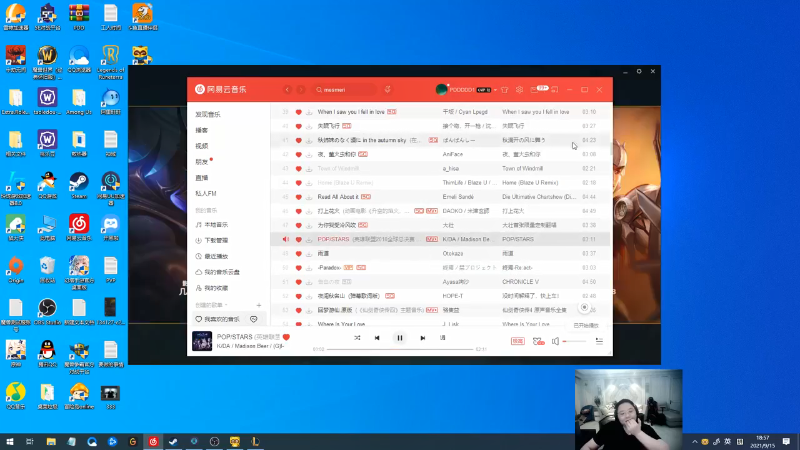Toggle the heart on the HOPE-T song row
Screen dimensions: 800x450
pos(298,296)
